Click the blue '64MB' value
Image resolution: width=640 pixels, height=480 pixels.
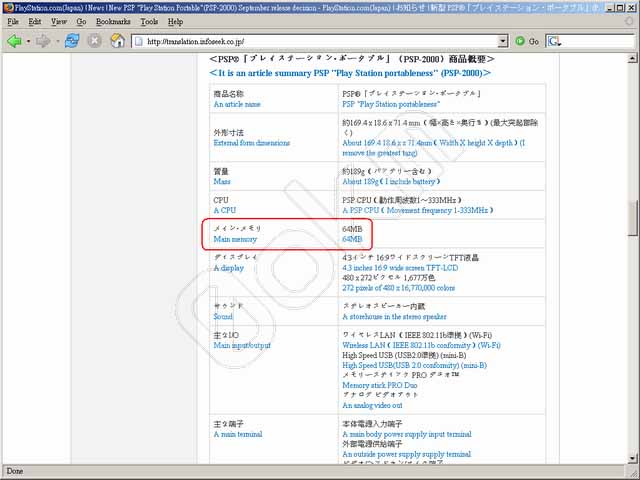point(352,239)
